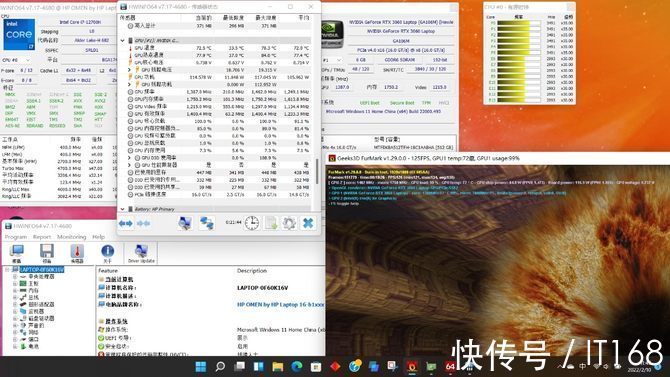Click the network computers icon in sensors toolbar

(x=207, y=223)
